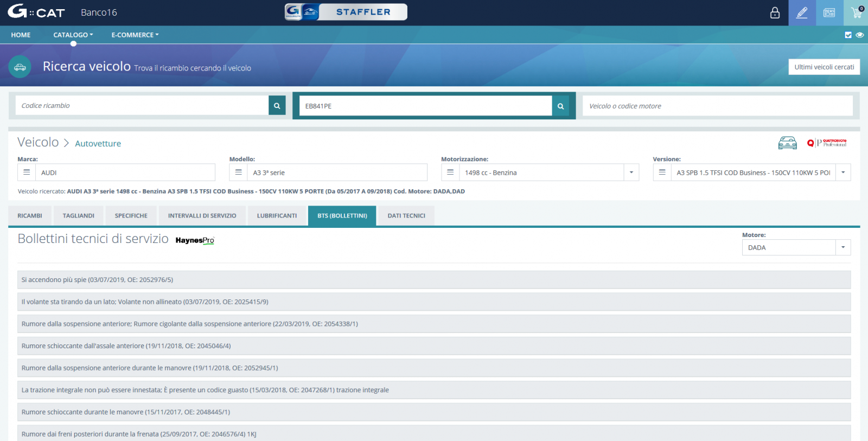Click the HaynesPro logo
The width and height of the screenshot is (868, 441).
click(195, 240)
